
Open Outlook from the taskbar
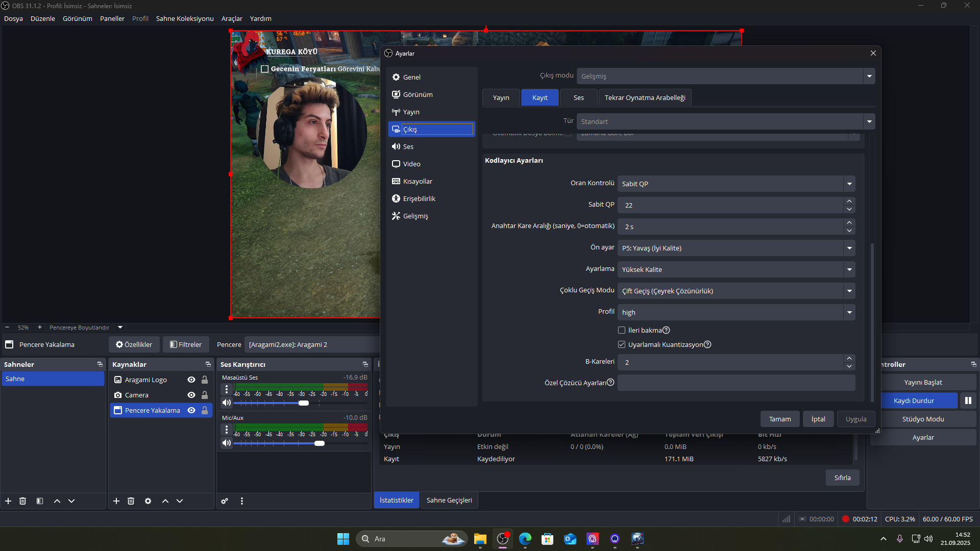pyautogui.click(x=570, y=539)
